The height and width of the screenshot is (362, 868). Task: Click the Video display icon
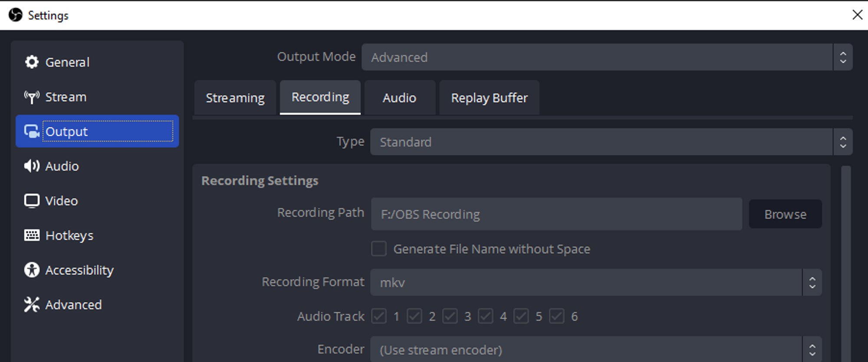[32, 201]
